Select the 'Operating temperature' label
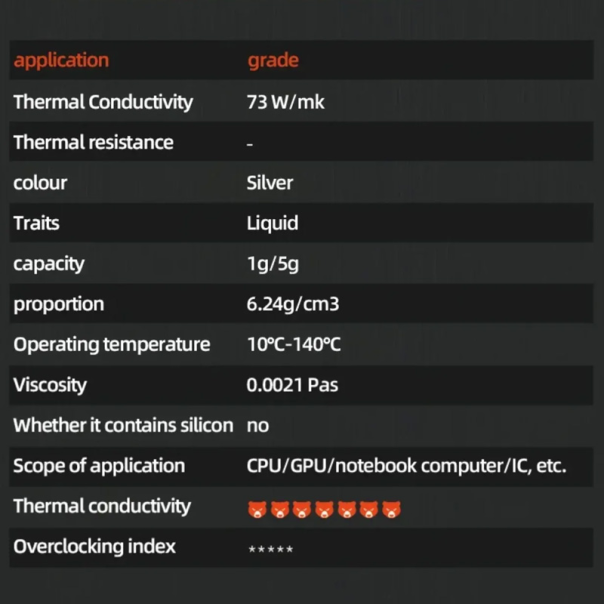This screenshot has height=604, width=604. [x=112, y=345]
